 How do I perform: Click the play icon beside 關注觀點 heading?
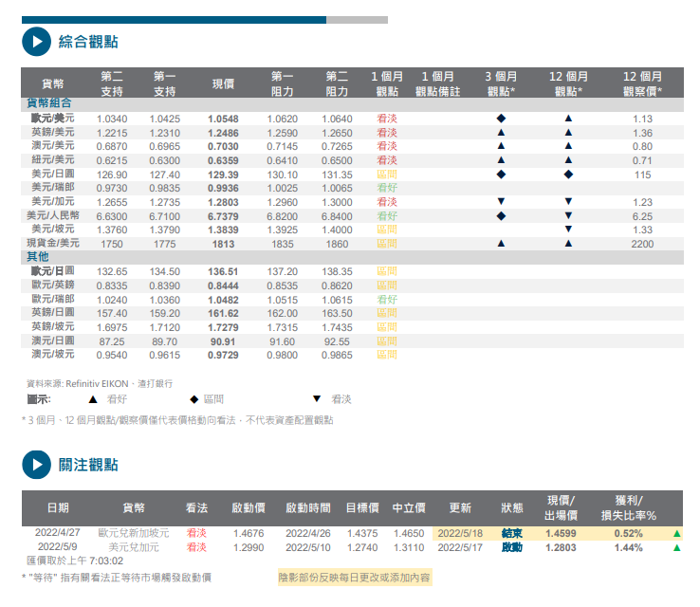[36, 465]
